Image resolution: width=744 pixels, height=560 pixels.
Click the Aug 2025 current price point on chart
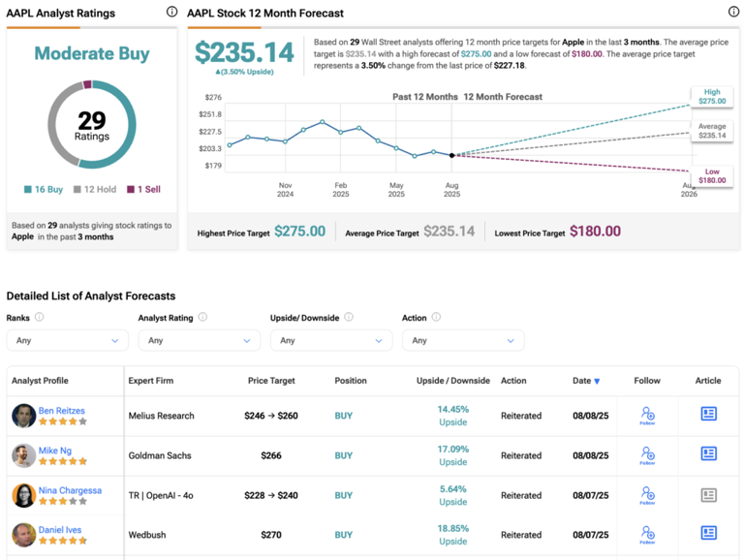click(451, 155)
